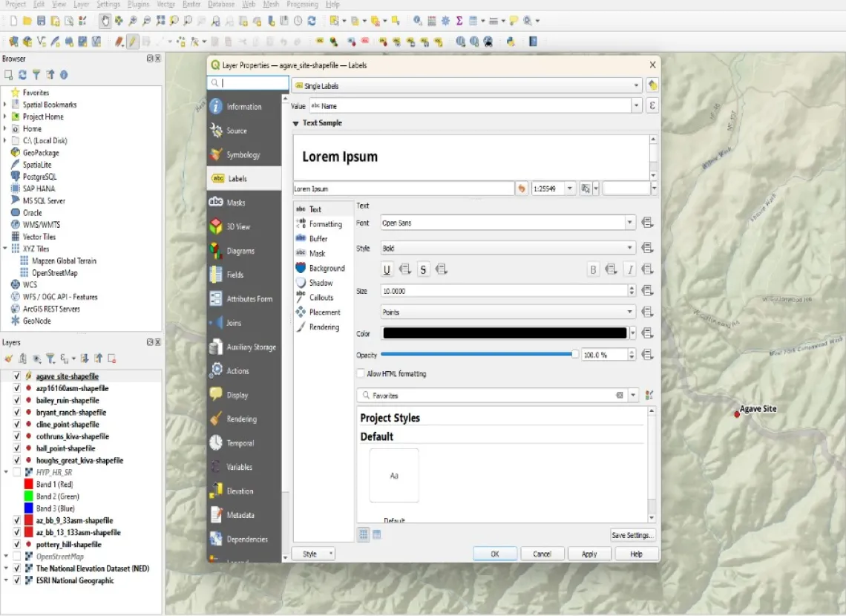Click the bold B style icon

point(592,269)
